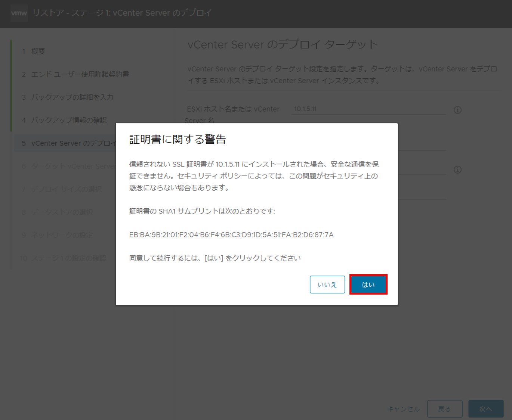512x420 pixels.
Task: Click the キャンセル link at bottom
Action: click(x=403, y=409)
